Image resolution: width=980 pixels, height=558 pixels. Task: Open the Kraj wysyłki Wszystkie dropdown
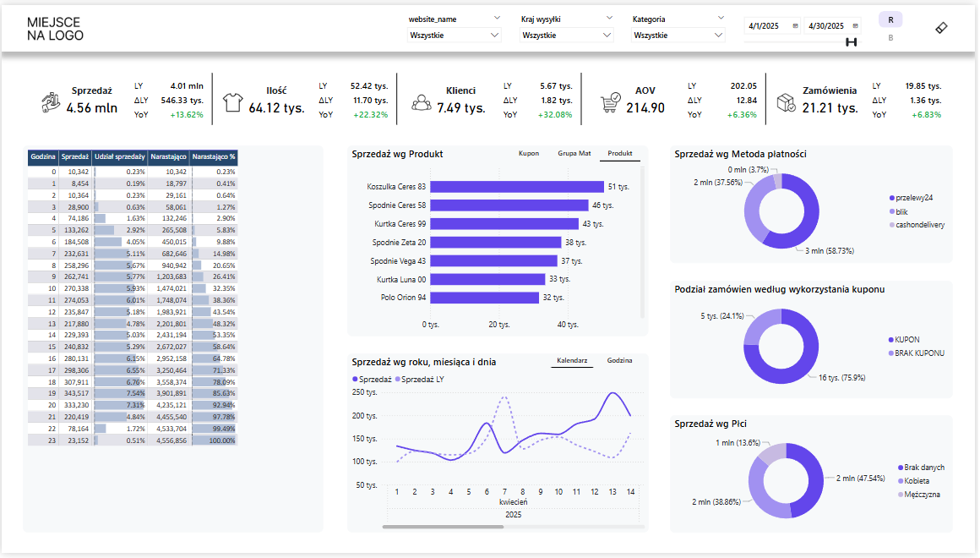567,36
